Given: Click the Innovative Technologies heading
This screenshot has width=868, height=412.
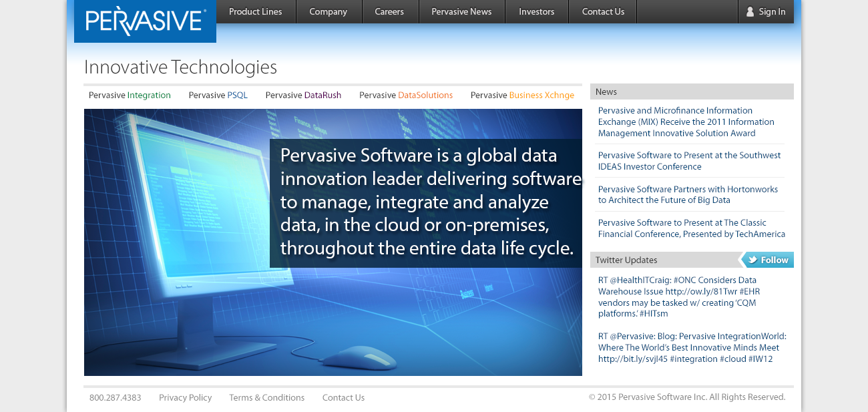Looking at the screenshot, I should pos(180,67).
